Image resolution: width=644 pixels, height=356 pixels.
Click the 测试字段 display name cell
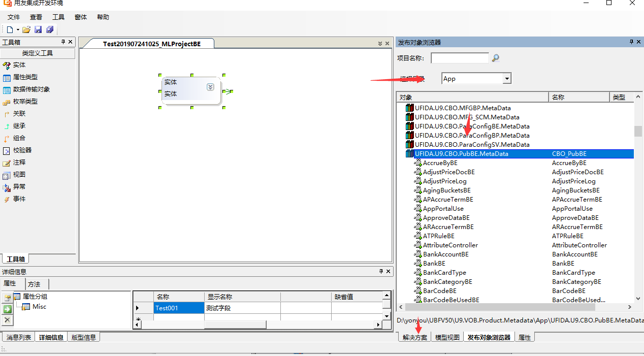tap(242, 308)
